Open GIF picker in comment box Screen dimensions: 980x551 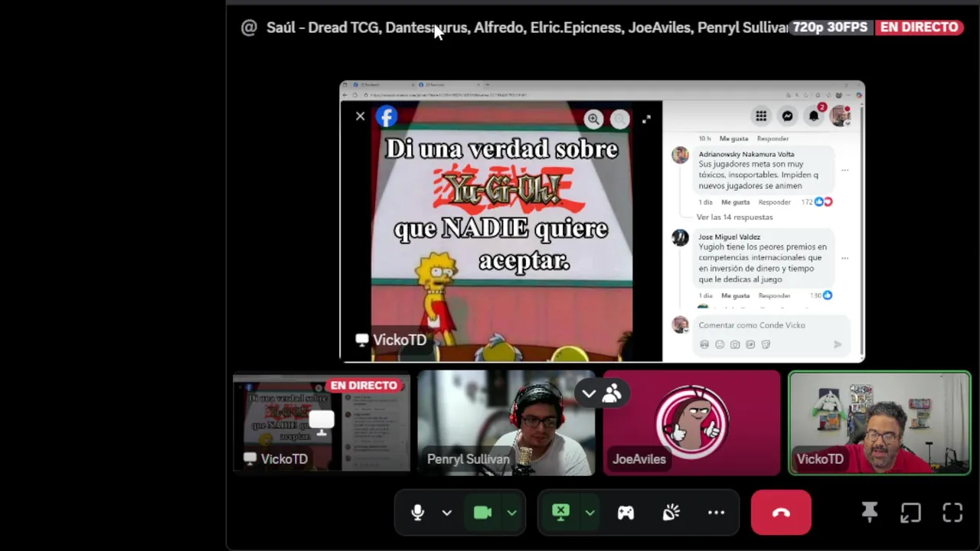click(x=750, y=344)
